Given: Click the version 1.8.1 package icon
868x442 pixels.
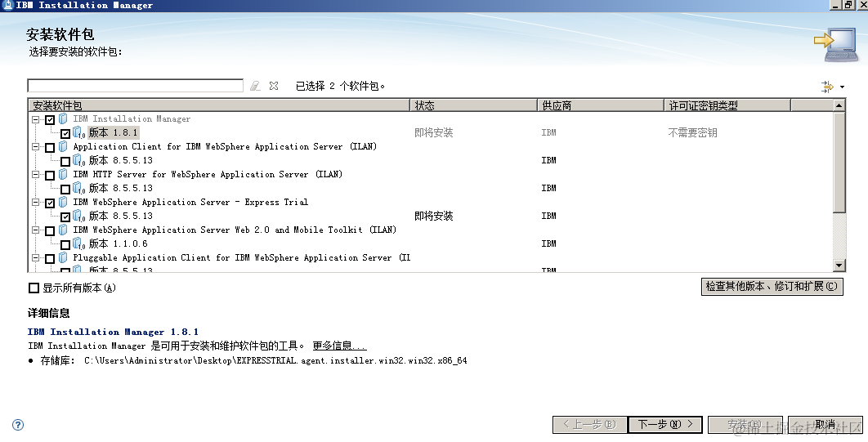Looking at the screenshot, I should coord(78,133).
